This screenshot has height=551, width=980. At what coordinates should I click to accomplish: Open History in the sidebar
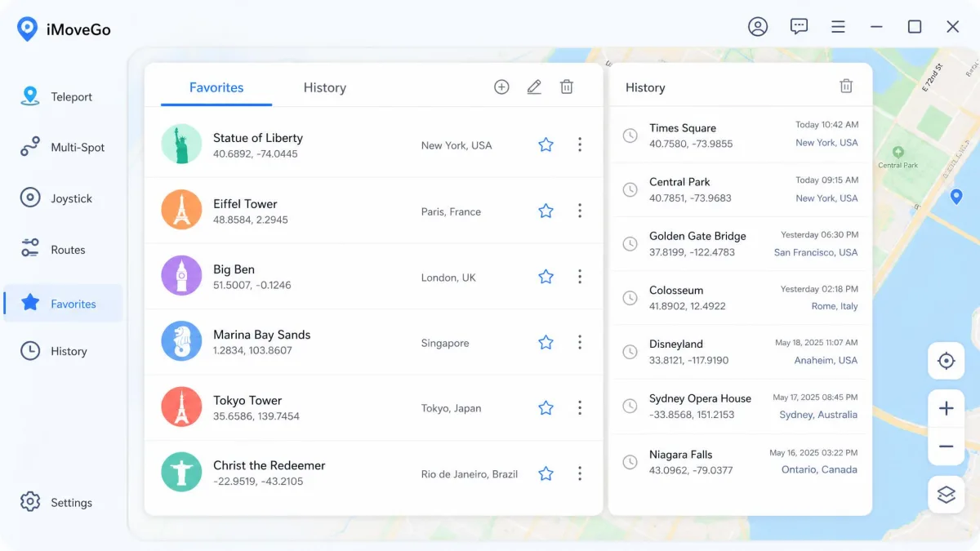click(63, 351)
